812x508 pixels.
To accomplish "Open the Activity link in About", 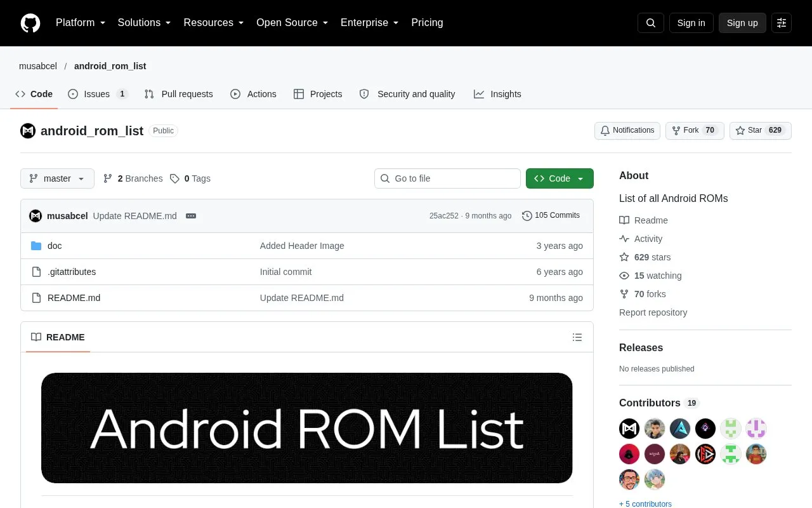I will tap(641, 239).
